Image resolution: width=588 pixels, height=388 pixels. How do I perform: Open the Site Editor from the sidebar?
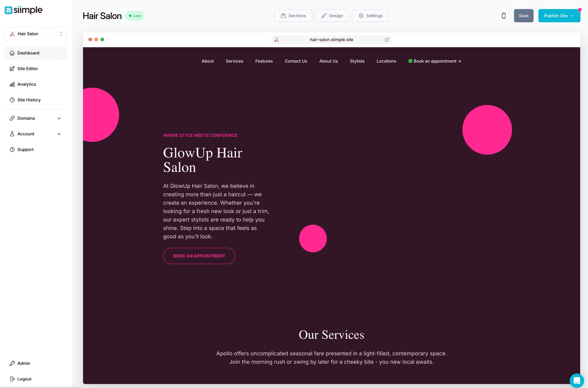tap(27, 69)
